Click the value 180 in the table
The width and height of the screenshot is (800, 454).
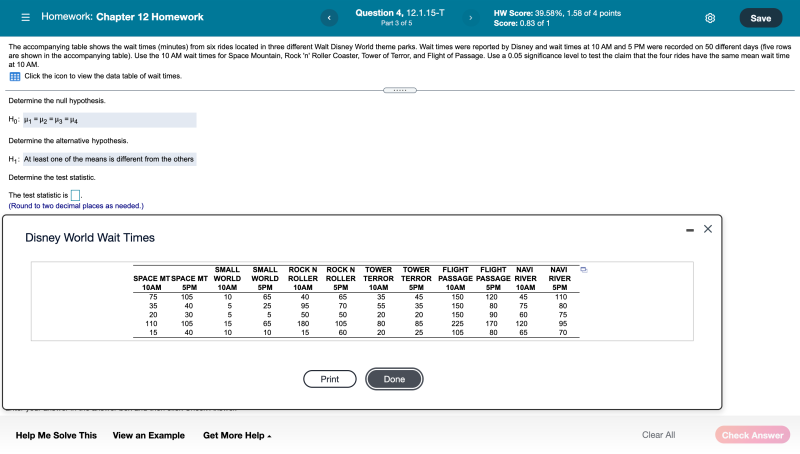pos(303,323)
